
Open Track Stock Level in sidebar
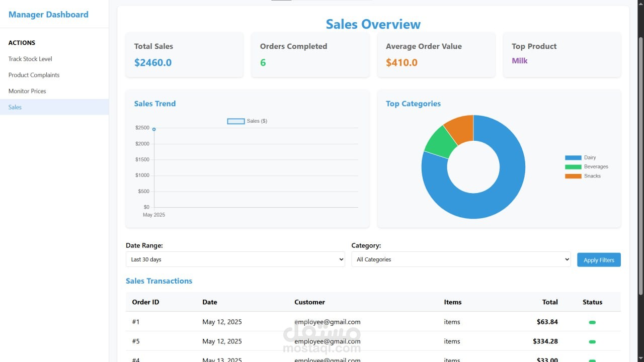[30, 59]
